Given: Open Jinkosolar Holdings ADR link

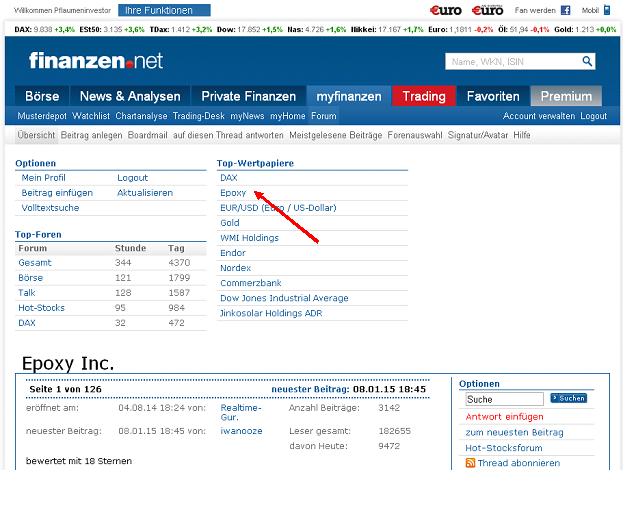Looking at the screenshot, I should point(271,313).
